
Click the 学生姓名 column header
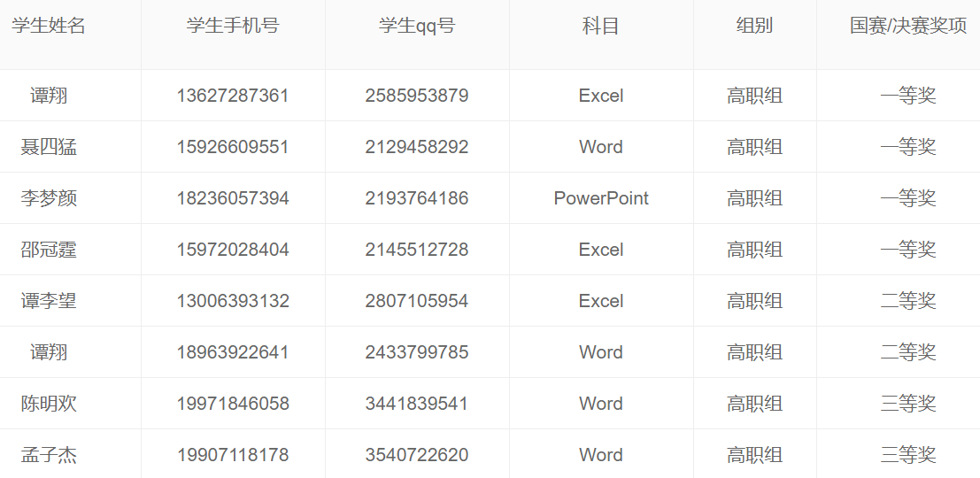[x=49, y=26]
